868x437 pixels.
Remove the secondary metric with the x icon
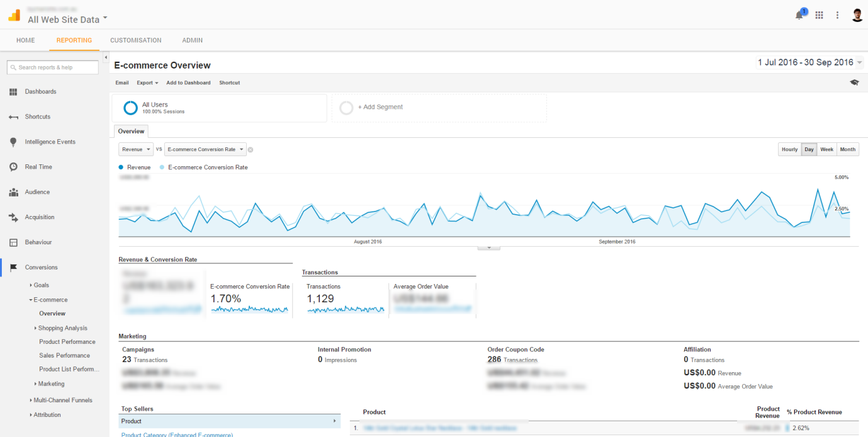click(251, 150)
